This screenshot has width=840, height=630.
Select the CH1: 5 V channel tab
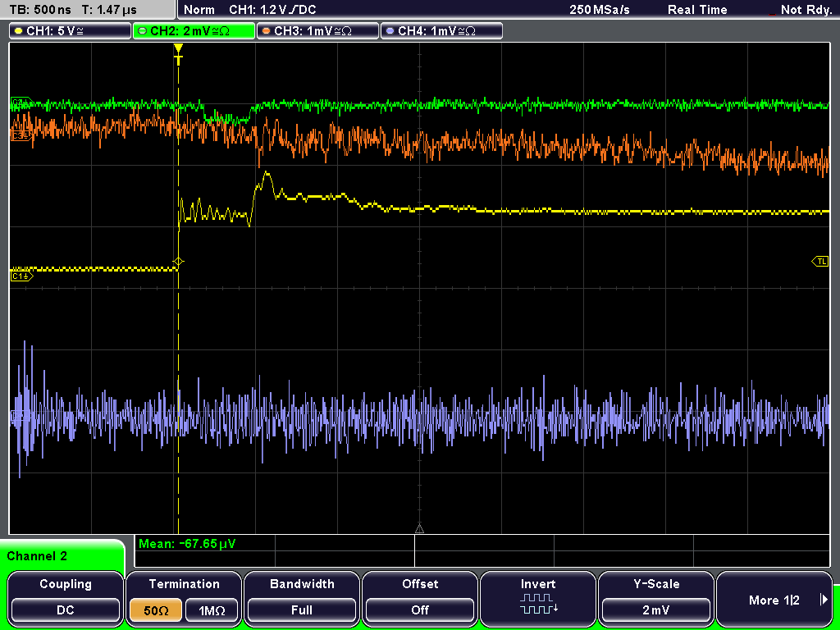coord(71,31)
